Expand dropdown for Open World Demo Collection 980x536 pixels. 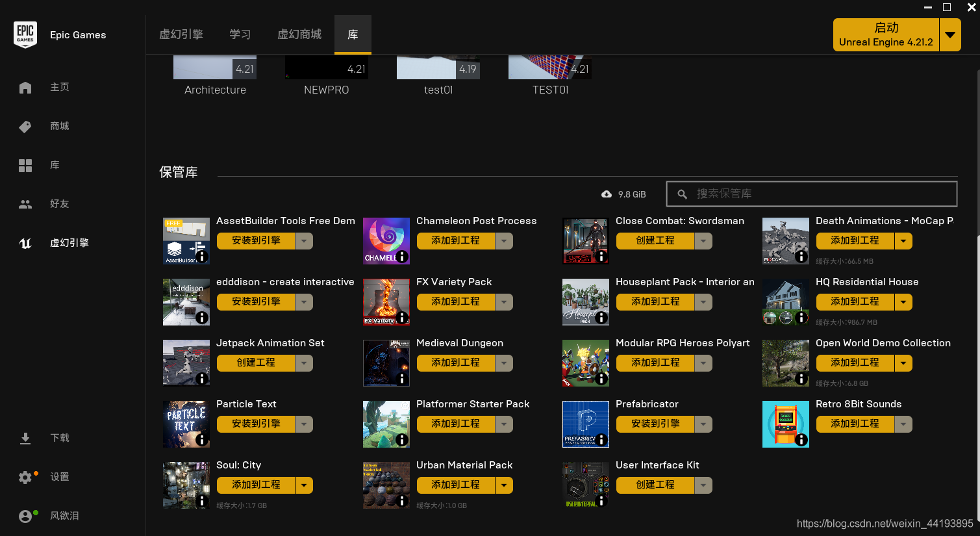(903, 363)
